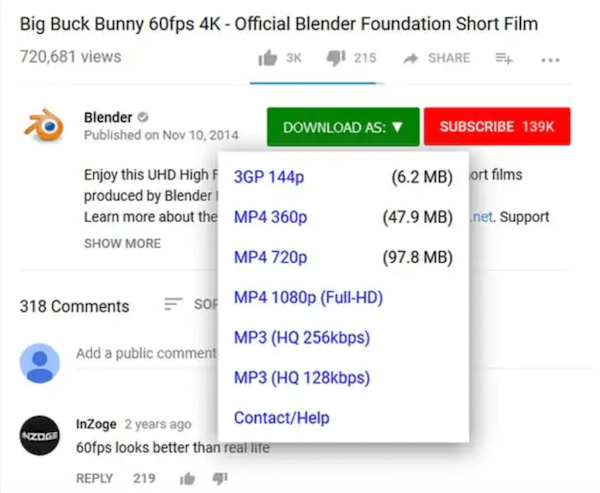This screenshot has width=600, height=493.
Task: Click the like/dislike ratio bar
Action: pos(317,83)
